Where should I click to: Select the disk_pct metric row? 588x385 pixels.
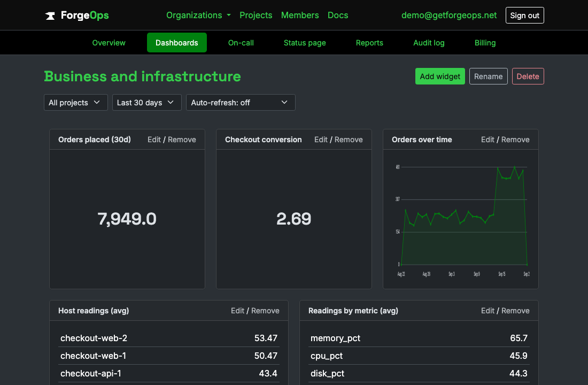419,373
